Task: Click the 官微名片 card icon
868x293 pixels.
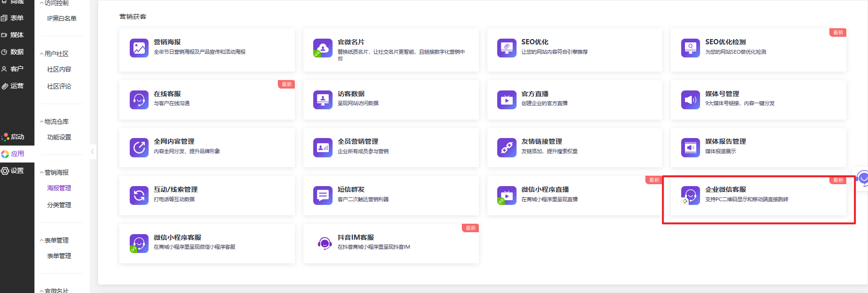Action: (x=323, y=48)
